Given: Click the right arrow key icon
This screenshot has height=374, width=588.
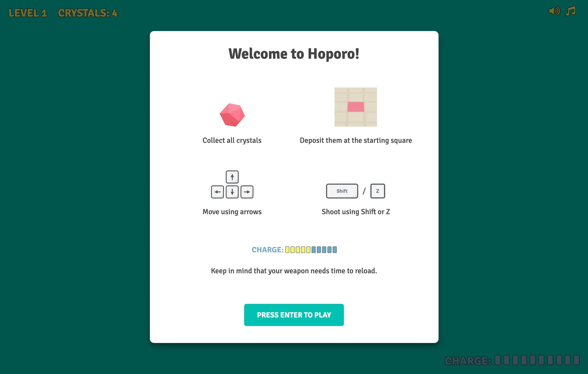Looking at the screenshot, I should click(247, 192).
